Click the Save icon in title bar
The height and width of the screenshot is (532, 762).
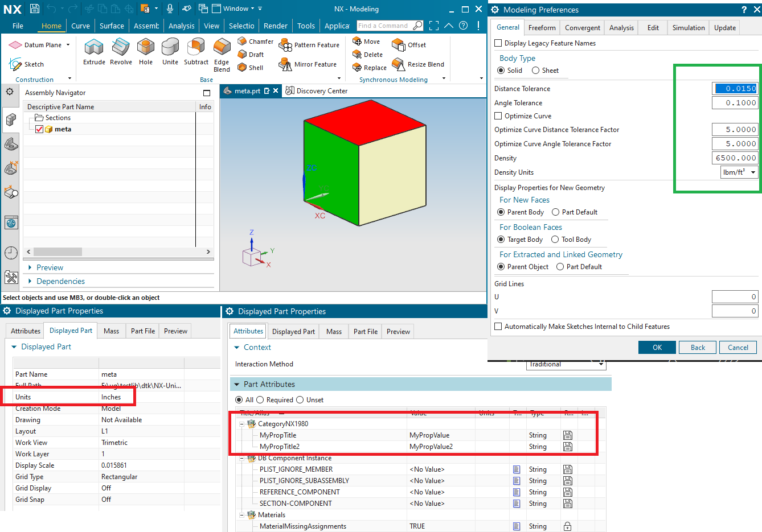(35, 9)
